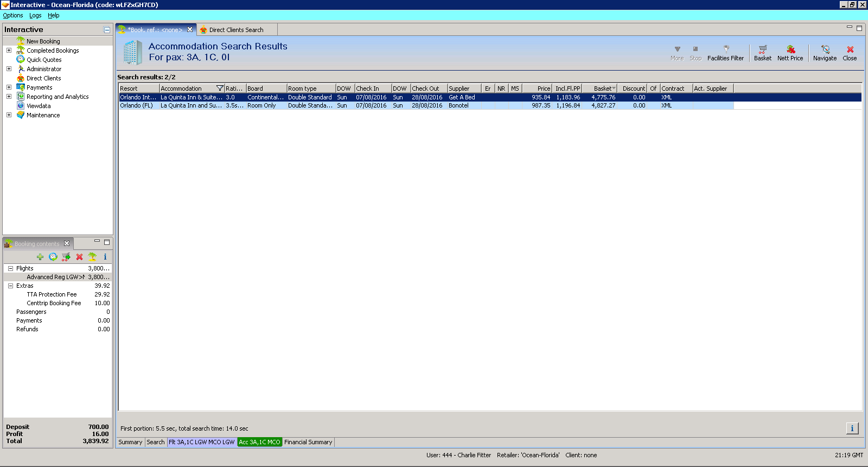
Task: Select the Bonotel result row
Action: (426, 105)
